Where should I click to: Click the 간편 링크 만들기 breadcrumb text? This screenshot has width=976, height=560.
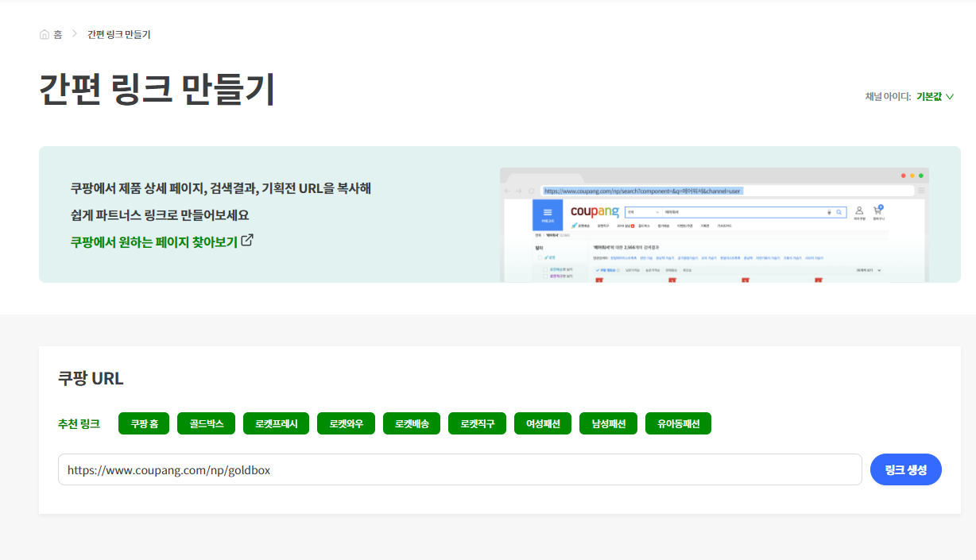119,34
